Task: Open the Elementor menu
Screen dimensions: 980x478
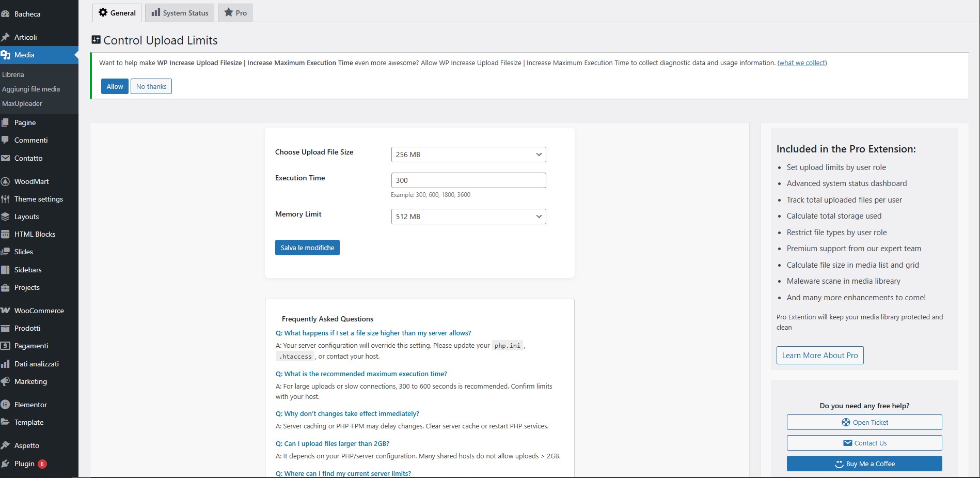Action: [39, 405]
